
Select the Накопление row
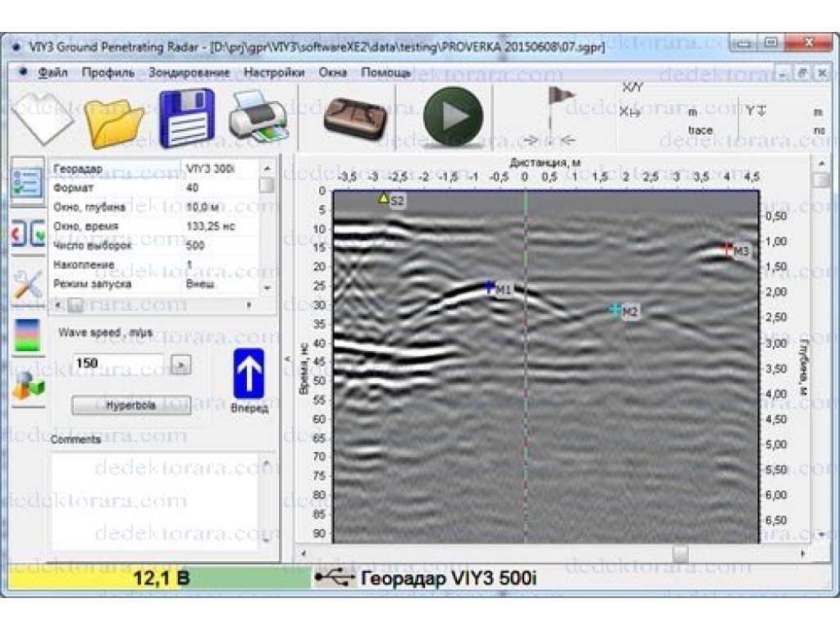pos(154,265)
